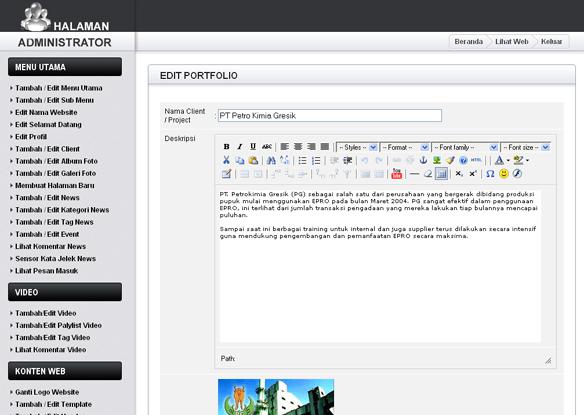Apply subscript formatting

tap(459, 174)
